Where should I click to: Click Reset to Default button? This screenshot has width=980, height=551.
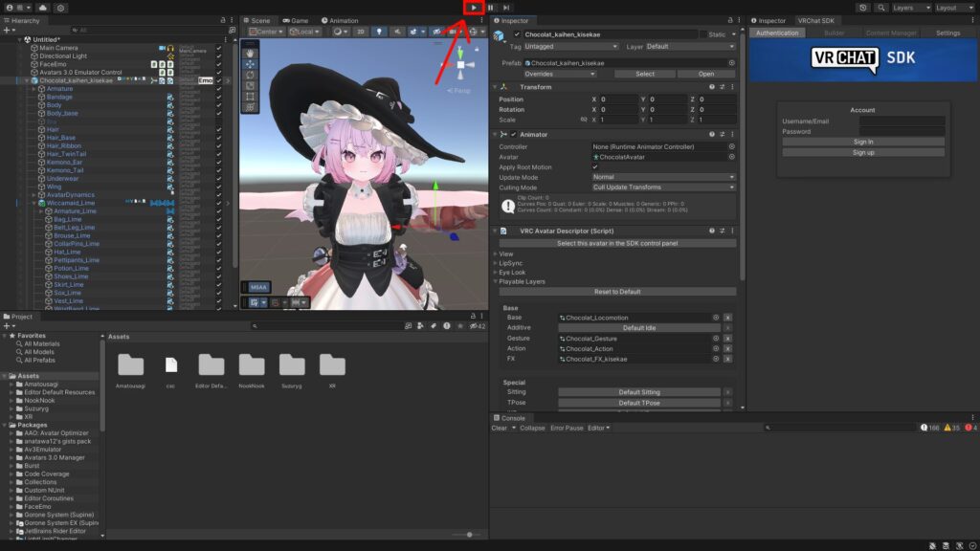[617, 292]
